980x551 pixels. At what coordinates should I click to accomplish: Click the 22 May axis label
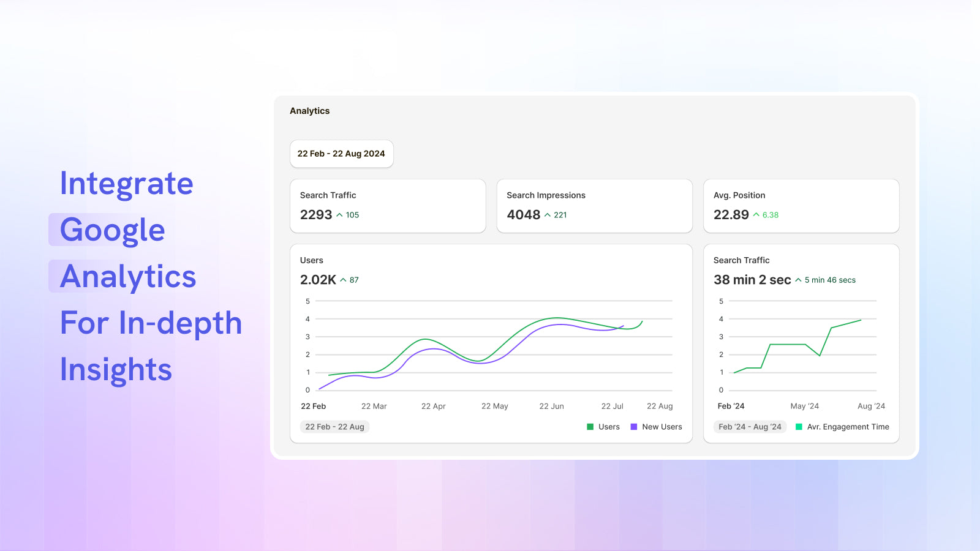click(x=495, y=406)
